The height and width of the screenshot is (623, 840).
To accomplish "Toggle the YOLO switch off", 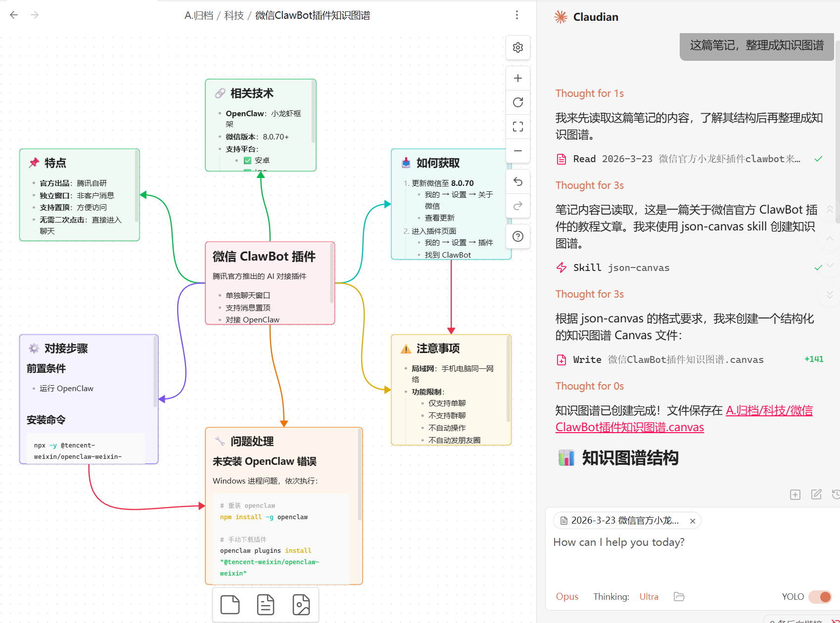I will click(x=819, y=597).
